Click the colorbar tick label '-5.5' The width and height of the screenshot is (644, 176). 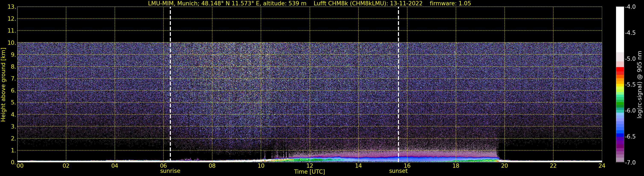pos(630,85)
